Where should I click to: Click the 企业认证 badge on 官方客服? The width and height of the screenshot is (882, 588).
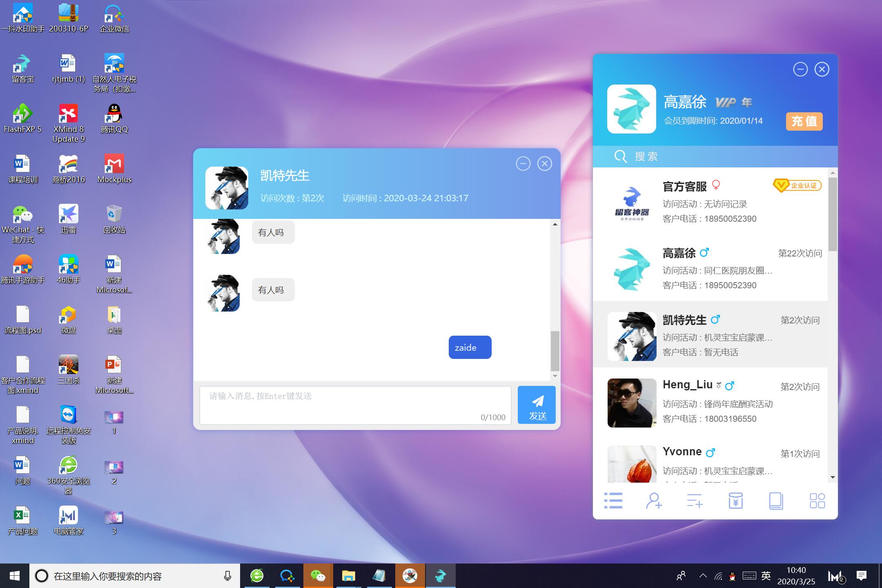point(797,185)
